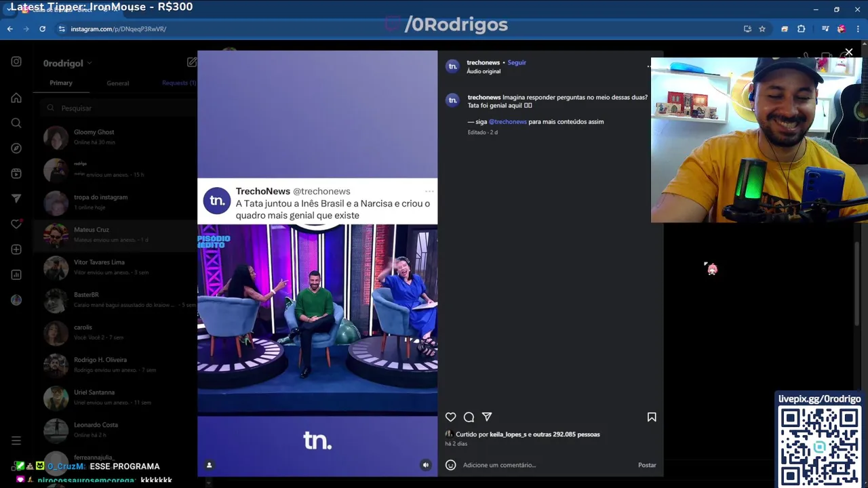868x488 pixels.
Task: Share the post via paper-plane icon
Action: pos(487,417)
